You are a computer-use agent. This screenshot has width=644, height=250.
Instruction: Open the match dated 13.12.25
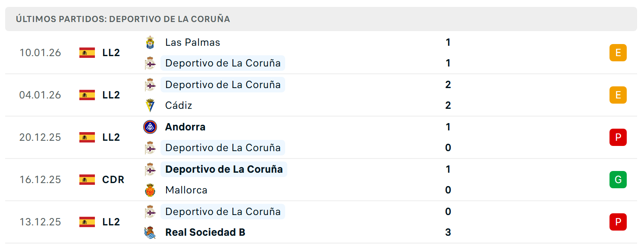click(321, 222)
